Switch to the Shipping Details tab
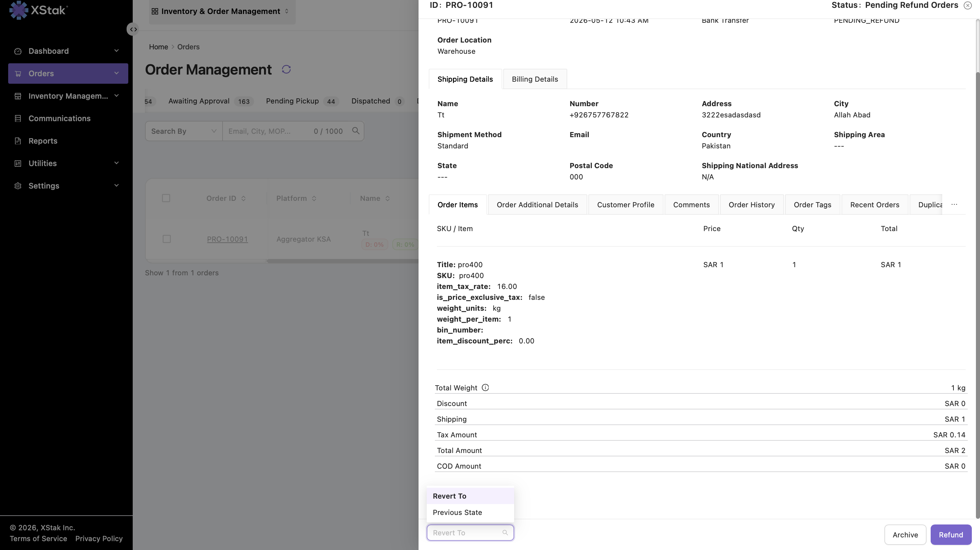Image resolution: width=980 pixels, height=550 pixels. coord(465,79)
